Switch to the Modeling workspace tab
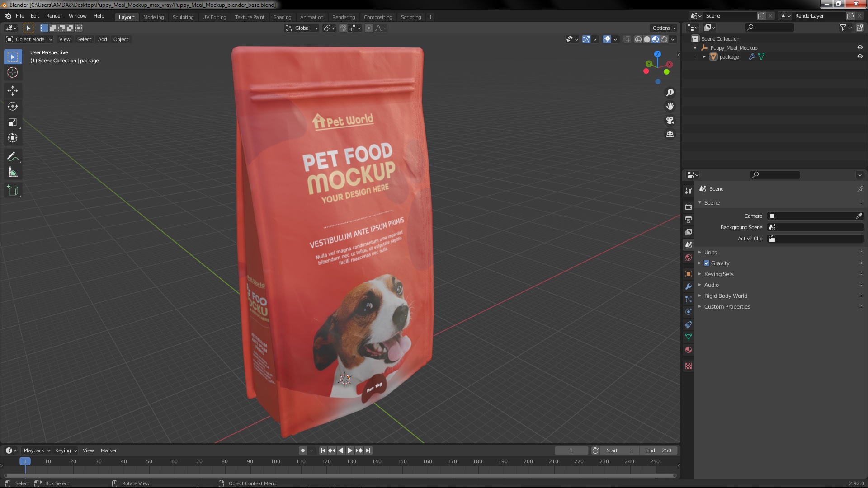 [x=153, y=17]
